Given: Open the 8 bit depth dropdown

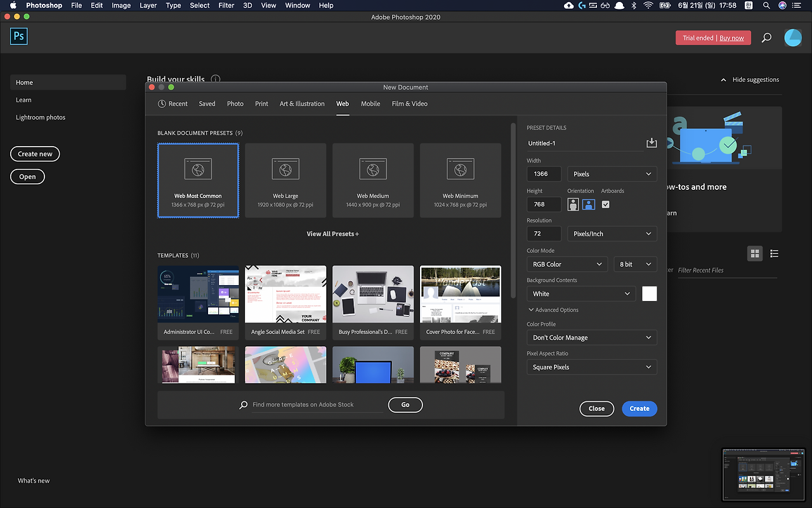Looking at the screenshot, I should click(x=635, y=264).
